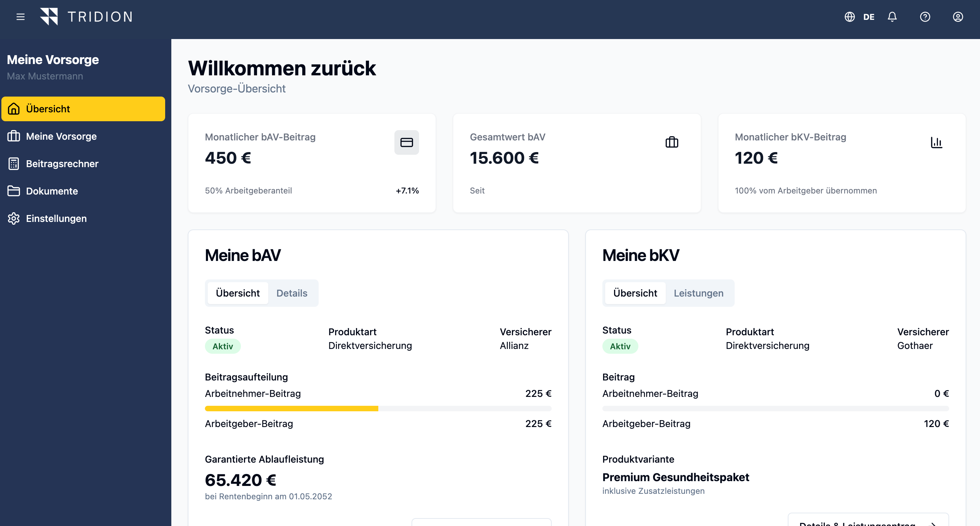The image size is (980, 526).
Task: Open Einstellungen in sidebar
Action: (56, 218)
